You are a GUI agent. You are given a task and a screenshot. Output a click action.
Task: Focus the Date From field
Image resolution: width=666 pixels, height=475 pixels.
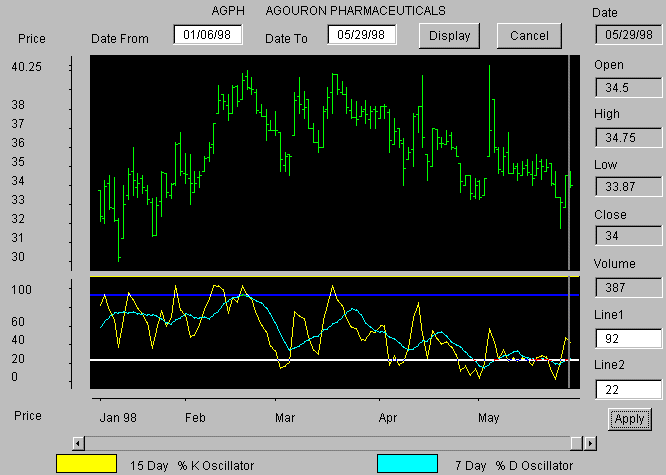tap(208, 35)
